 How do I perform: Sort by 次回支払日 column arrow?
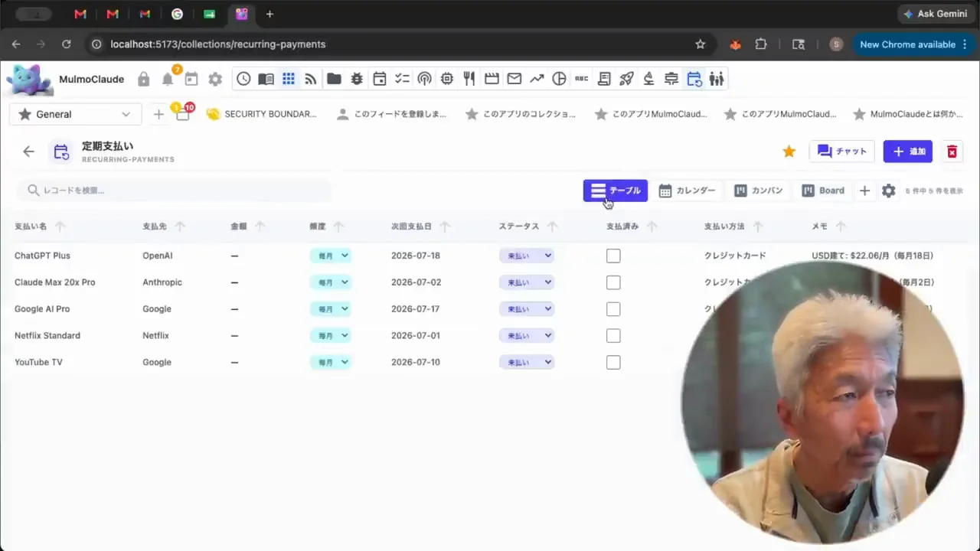(x=445, y=227)
